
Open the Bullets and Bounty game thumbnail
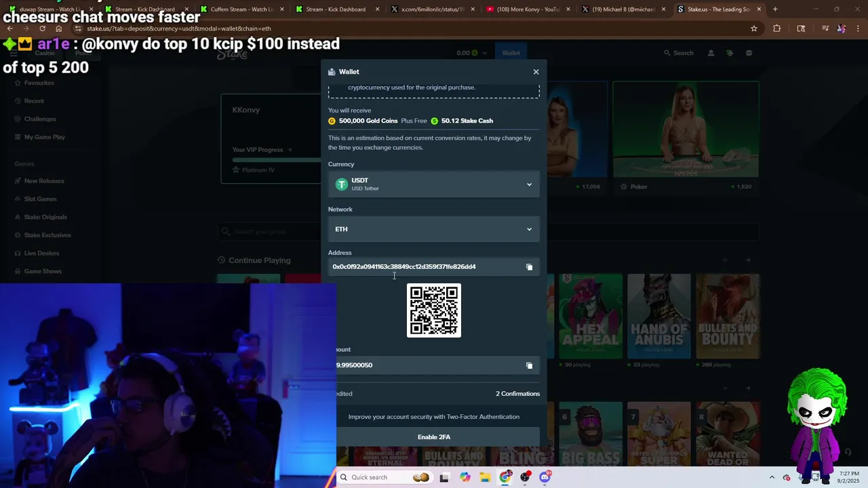728,316
